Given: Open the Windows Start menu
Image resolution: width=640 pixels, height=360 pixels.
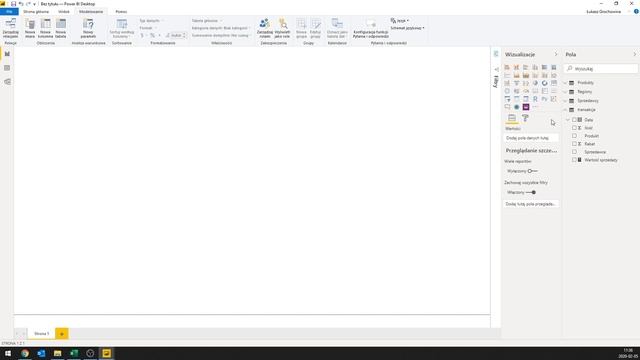Looking at the screenshot, I should point(8,353).
